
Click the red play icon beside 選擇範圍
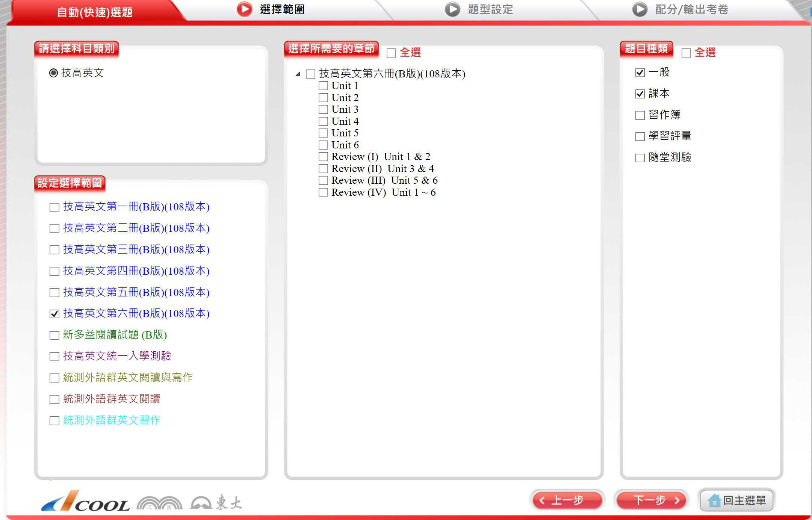click(x=244, y=9)
